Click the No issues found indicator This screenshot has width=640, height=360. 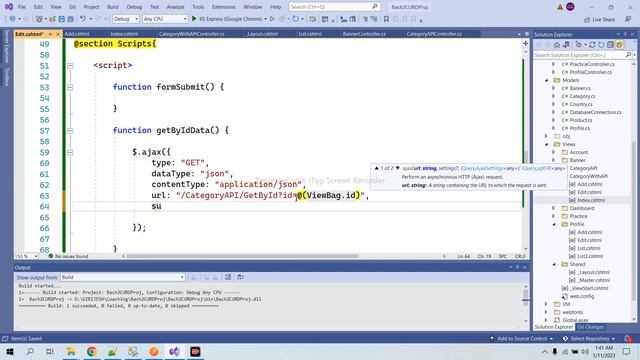coord(68,256)
